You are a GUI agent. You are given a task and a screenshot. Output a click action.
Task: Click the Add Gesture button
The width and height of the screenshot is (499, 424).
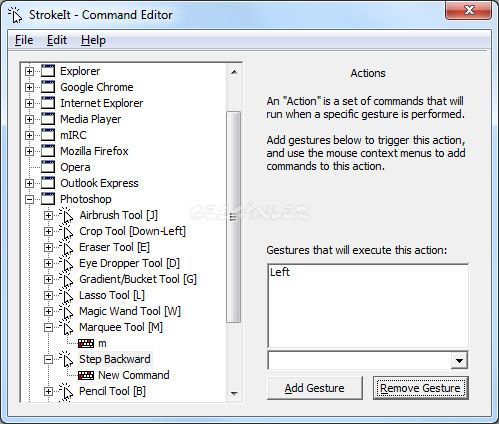[x=315, y=388]
